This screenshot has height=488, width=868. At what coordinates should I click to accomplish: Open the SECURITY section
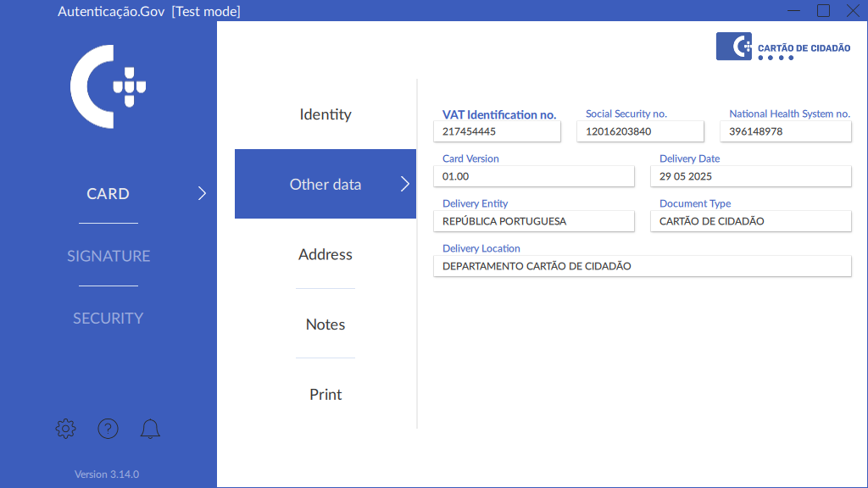click(108, 318)
